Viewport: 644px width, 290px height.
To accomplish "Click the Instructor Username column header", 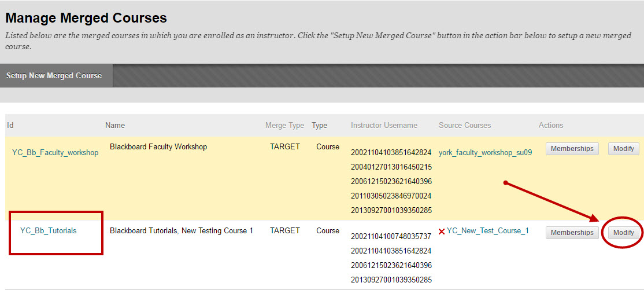I will point(383,125).
